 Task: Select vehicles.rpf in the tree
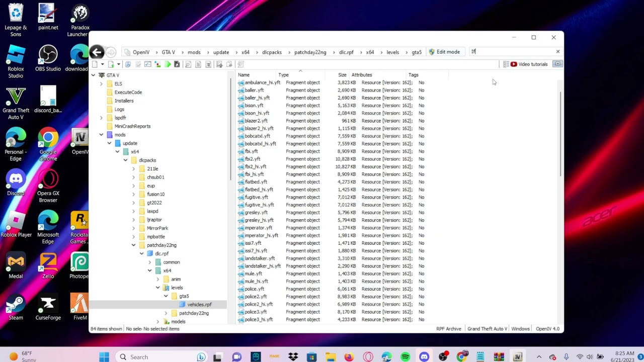coord(199,305)
